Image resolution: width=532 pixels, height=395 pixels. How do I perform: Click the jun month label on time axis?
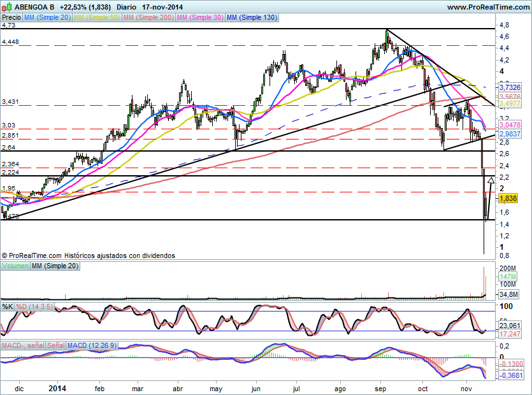point(256,389)
